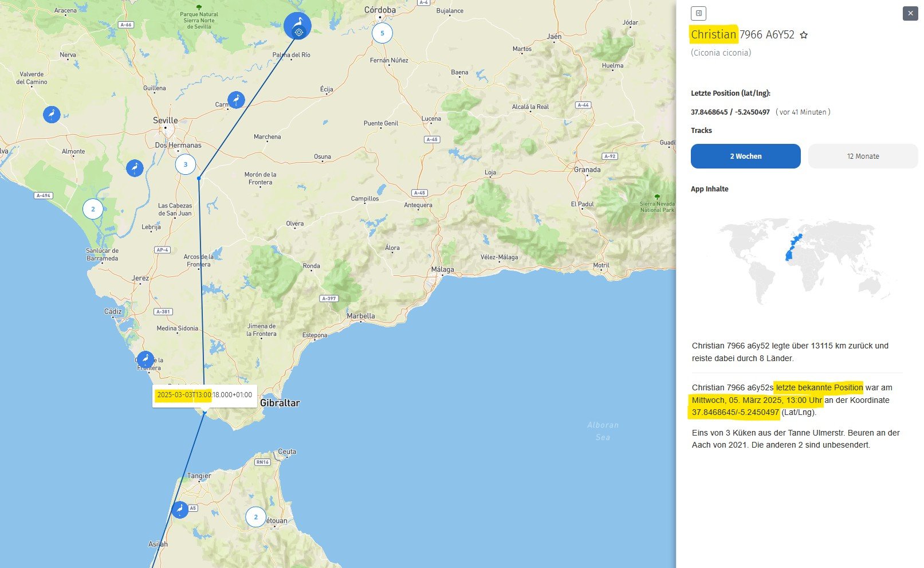Select the stork marker on the coast south of Cádiz
The image size is (924, 568).
(146, 359)
